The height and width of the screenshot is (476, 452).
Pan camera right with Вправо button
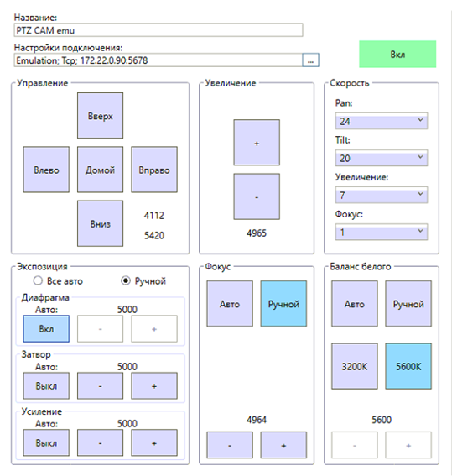(154, 170)
